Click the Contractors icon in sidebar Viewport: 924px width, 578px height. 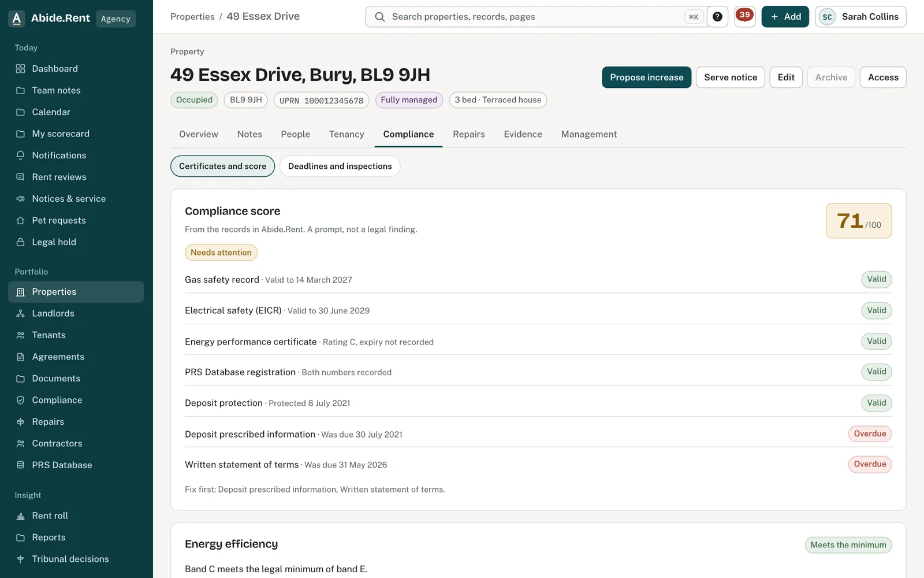click(20, 443)
